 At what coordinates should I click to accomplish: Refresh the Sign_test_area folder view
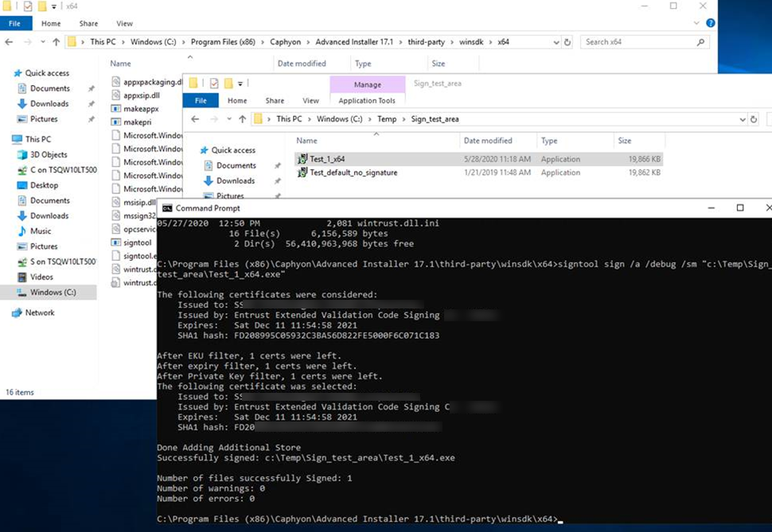[753, 119]
